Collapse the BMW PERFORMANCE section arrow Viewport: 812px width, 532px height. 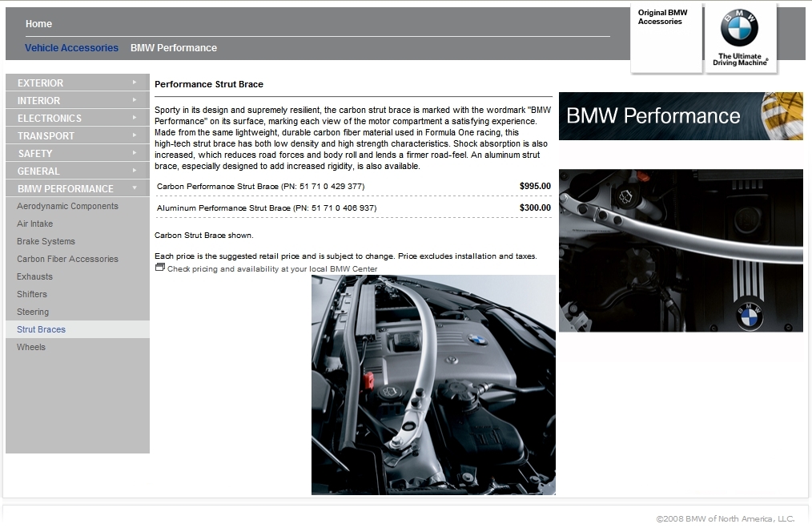pos(135,189)
